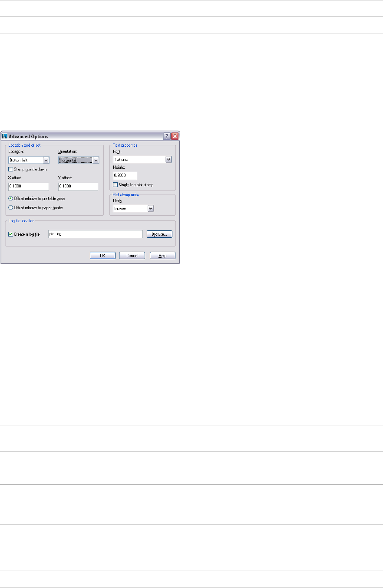Image resolution: width=383 pixels, height=588 pixels.
Task: Confirm with the OK button
Action: coord(102,256)
